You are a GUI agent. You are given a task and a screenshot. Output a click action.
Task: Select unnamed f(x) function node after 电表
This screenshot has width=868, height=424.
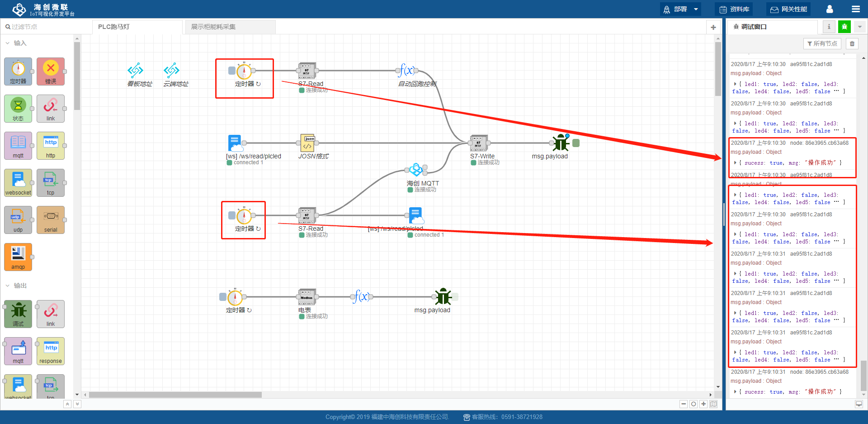362,297
